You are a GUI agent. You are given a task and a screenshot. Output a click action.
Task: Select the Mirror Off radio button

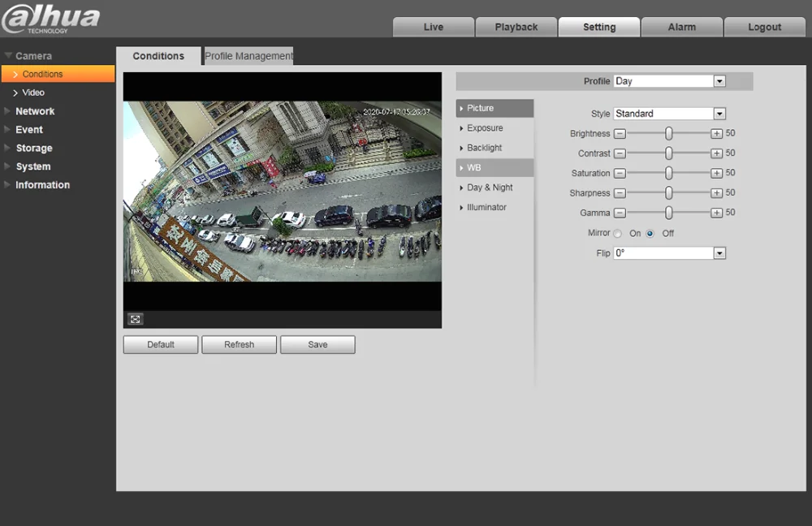(650, 234)
